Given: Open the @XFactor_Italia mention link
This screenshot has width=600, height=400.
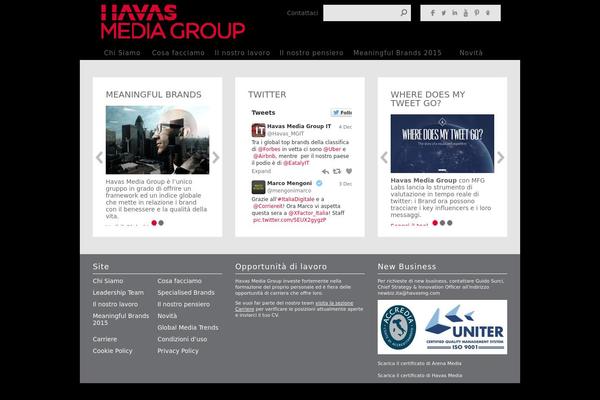Looking at the screenshot, I should 308,213.
